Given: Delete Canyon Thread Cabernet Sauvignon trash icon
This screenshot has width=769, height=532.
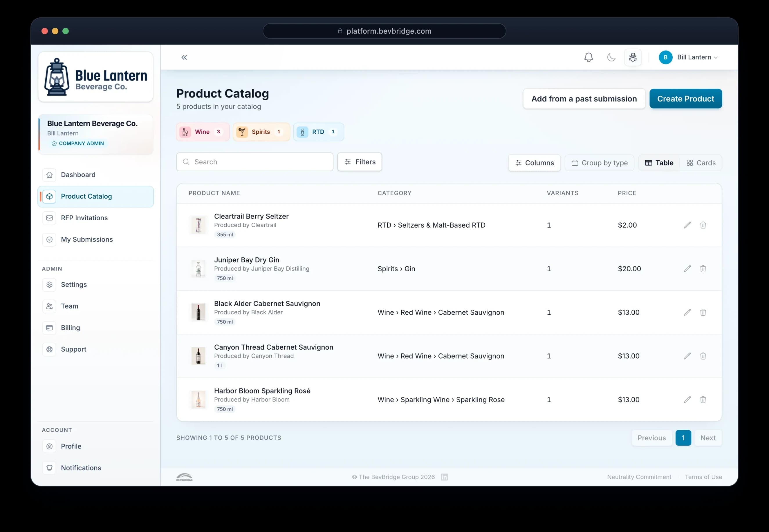Looking at the screenshot, I should click(703, 356).
